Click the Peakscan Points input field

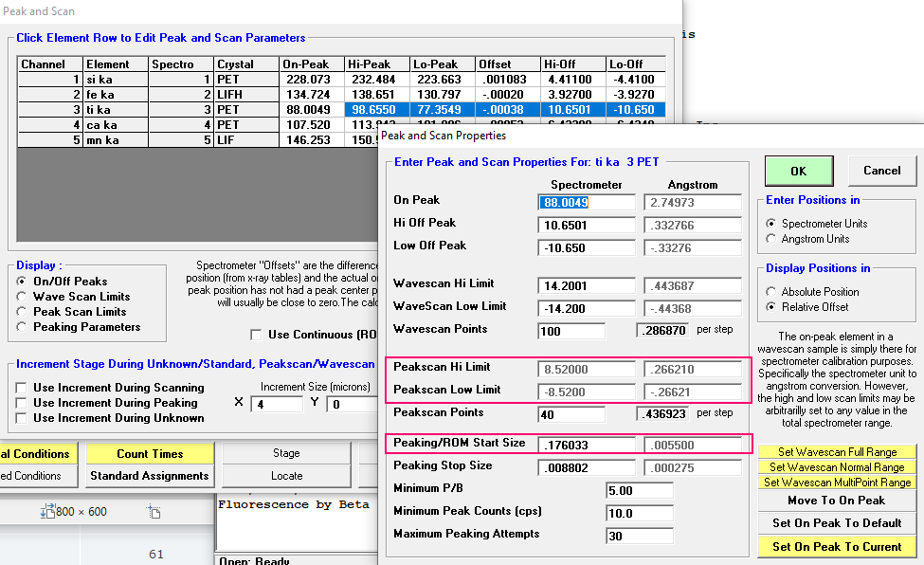tap(571, 414)
